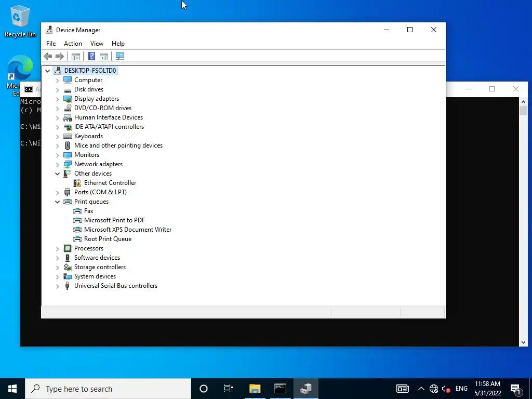The image size is (532, 399).
Task: Collapse the DESKTOP-FSOLTD0 root node
Action: 47,71
